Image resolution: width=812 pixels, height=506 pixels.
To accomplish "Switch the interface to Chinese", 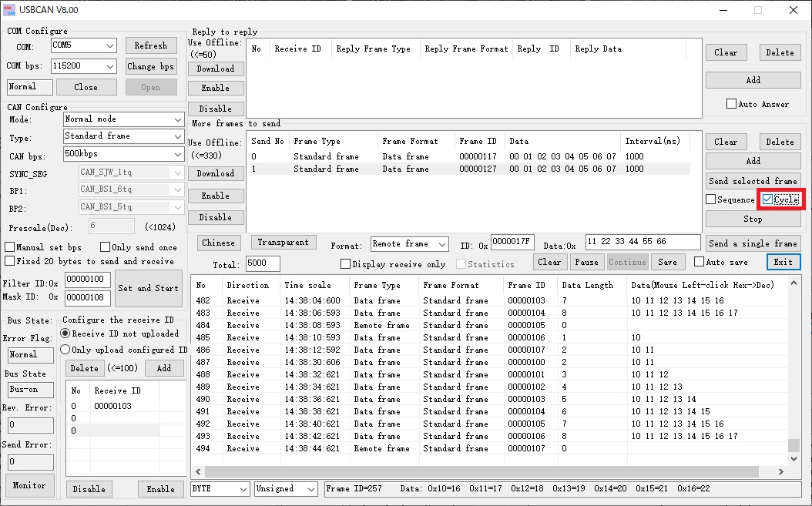I will tap(218, 242).
